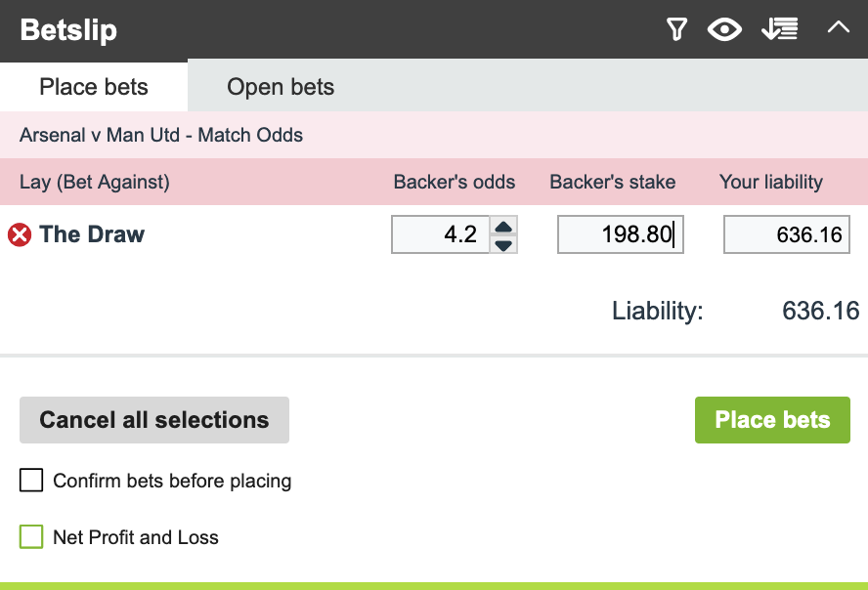Collapse the Betslip panel
The height and width of the screenshot is (590, 868).
pos(838,28)
